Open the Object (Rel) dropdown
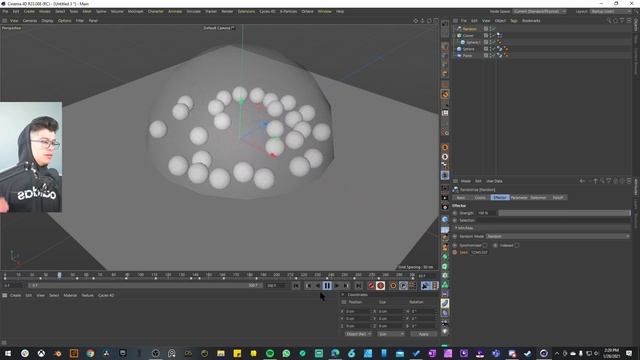The image size is (640, 360). 358,334
